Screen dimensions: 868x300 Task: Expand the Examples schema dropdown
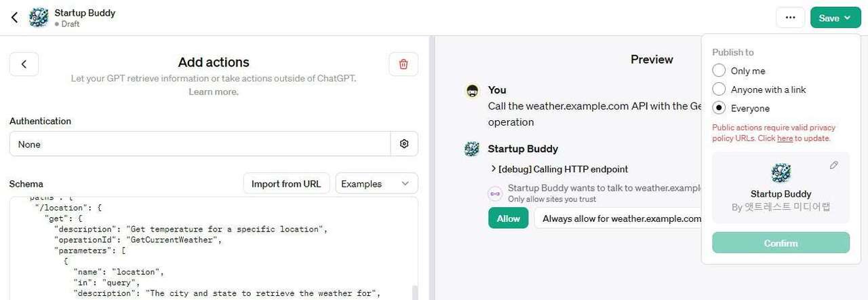(377, 183)
